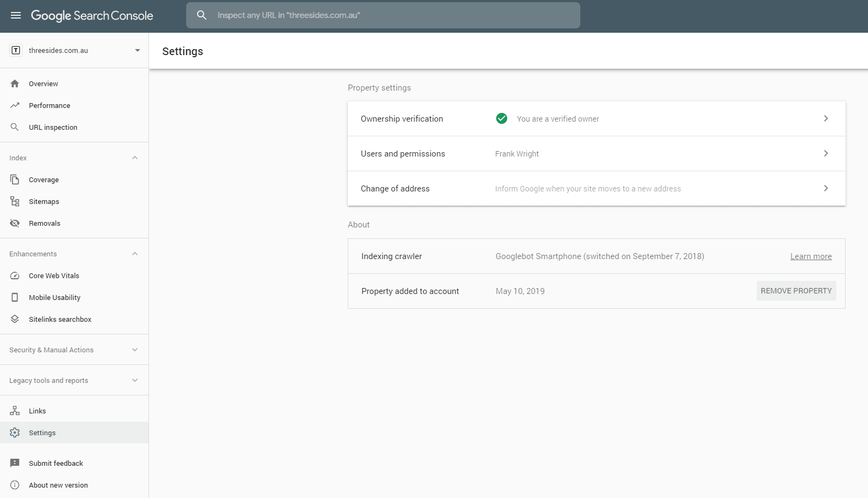Viewport: 868px width, 498px height.
Task: Click the Removals crossed-eye icon
Action: (x=15, y=223)
